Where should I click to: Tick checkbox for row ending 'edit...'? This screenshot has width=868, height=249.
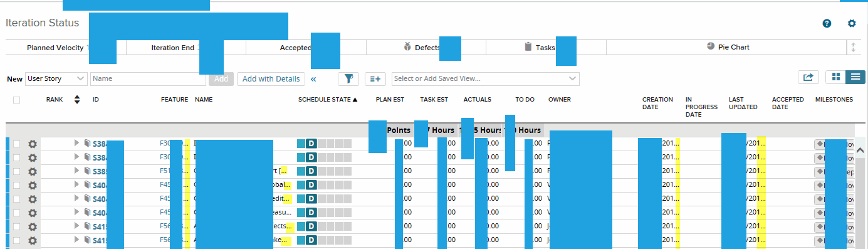[x=16, y=199]
